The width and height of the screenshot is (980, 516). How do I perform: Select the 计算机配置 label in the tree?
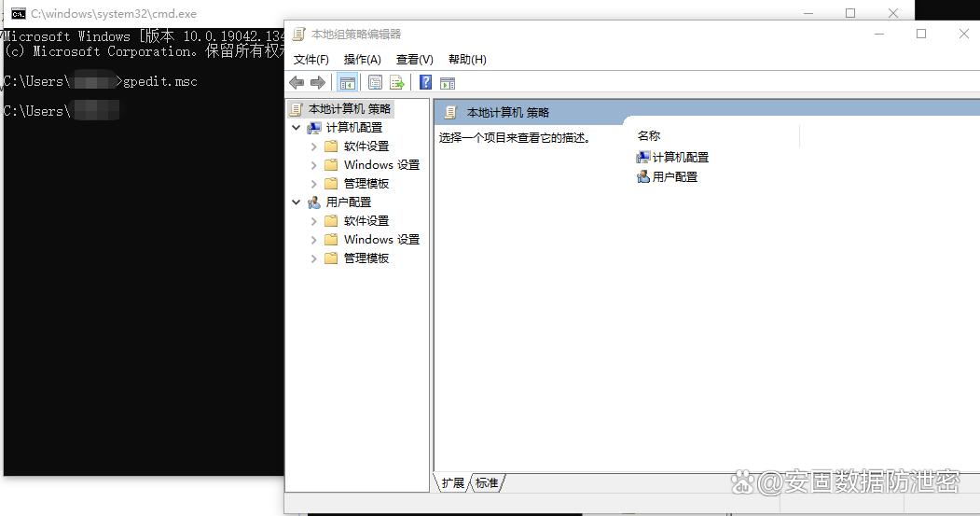click(354, 128)
